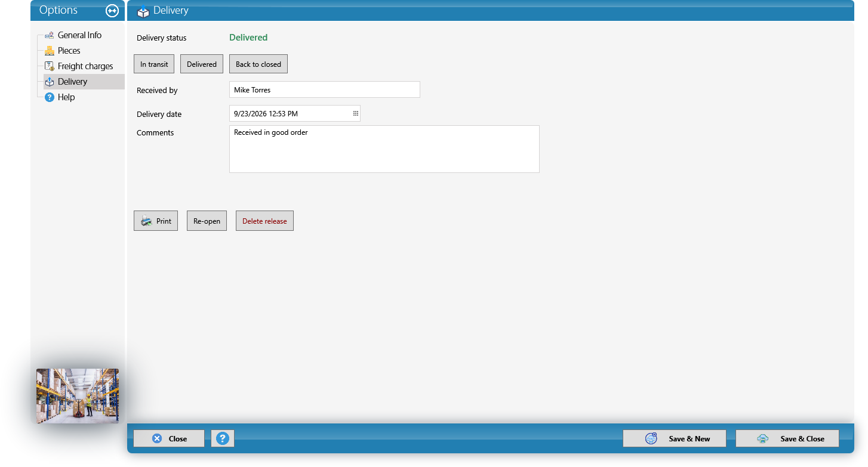Click Back to closed button
This screenshot has width=868, height=467.
[258, 64]
